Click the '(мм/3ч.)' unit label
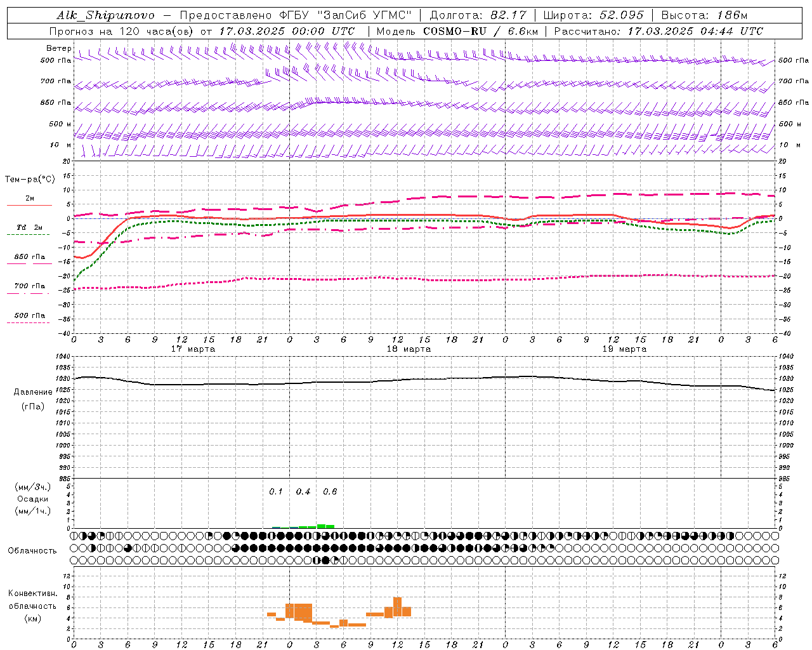Image resolution: width=812 pixels, height=650 pixels. [x=33, y=487]
